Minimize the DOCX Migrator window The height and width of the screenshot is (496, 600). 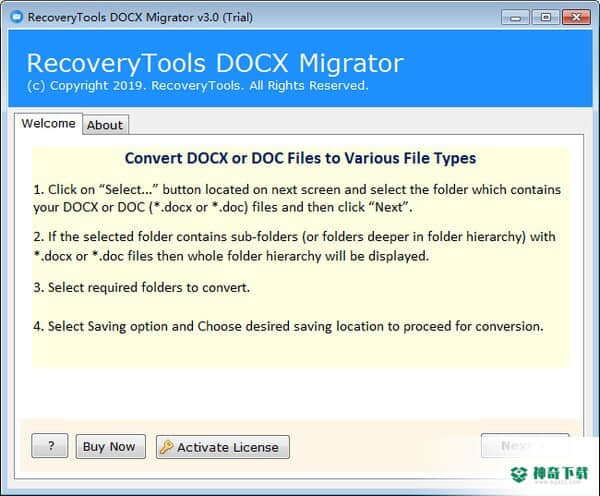pyautogui.click(x=515, y=18)
